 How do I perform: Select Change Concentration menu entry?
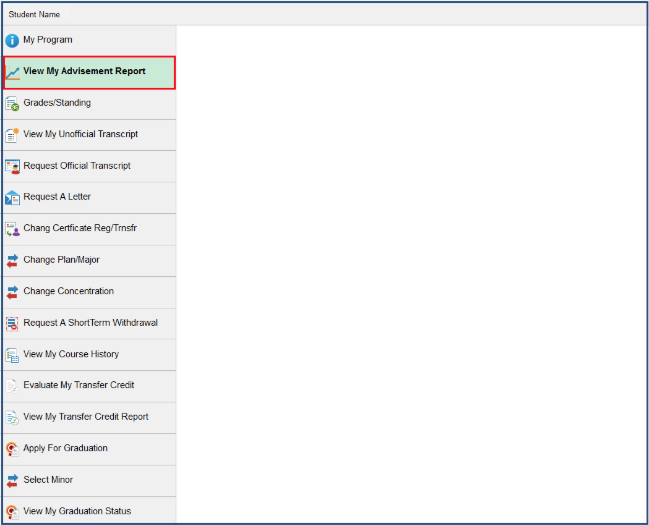tap(68, 291)
